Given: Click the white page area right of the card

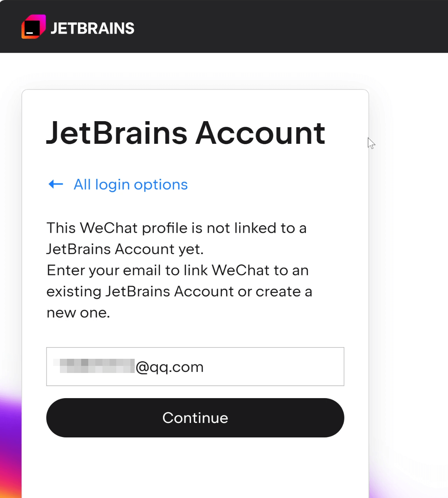Looking at the screenshot, I should pos(408,248).
